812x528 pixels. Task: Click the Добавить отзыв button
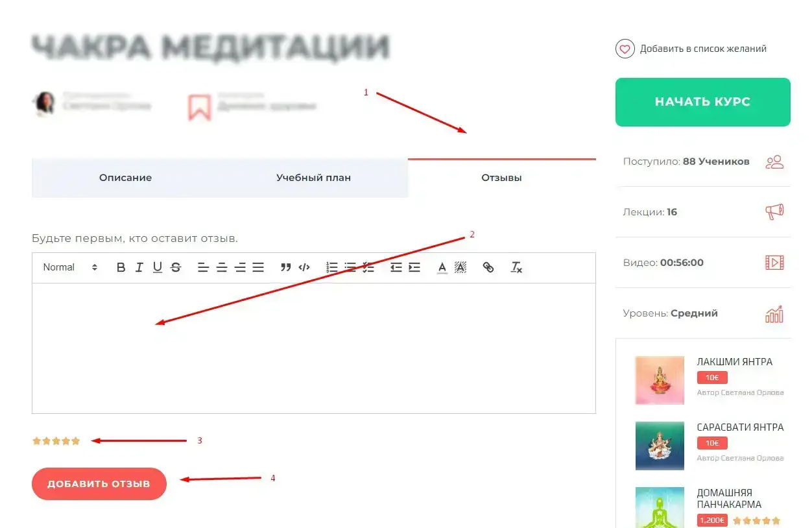tap(99, 484)
